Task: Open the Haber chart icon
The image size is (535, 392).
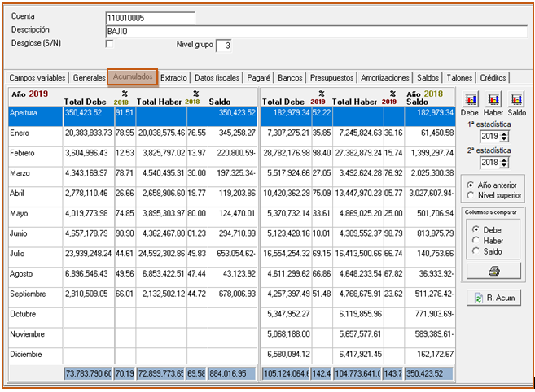Action: [x=493, y=99]
